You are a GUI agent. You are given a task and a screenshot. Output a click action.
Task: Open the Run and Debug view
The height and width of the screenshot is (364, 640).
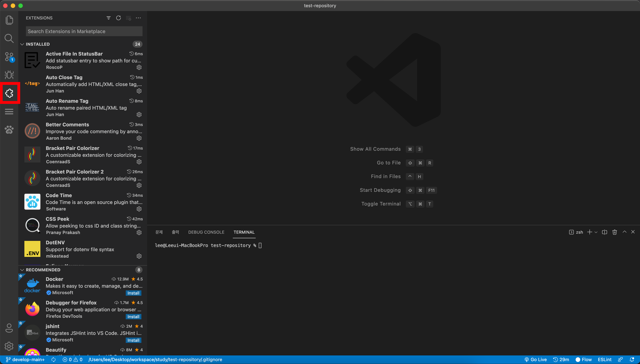pos(9,75)
